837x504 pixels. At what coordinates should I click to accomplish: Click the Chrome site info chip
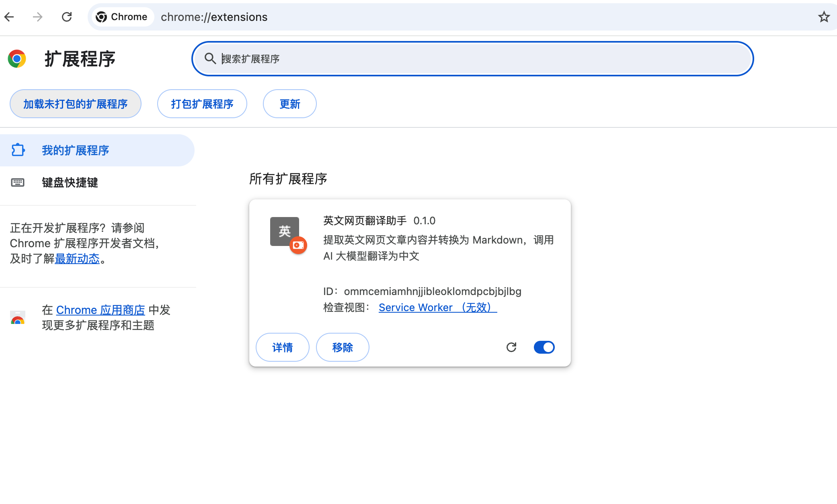point(122,17)
